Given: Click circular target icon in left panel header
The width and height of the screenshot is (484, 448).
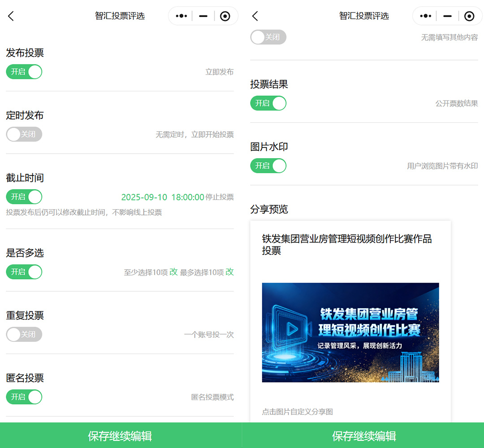Looking at the screenshot, I should click(225, 16).
